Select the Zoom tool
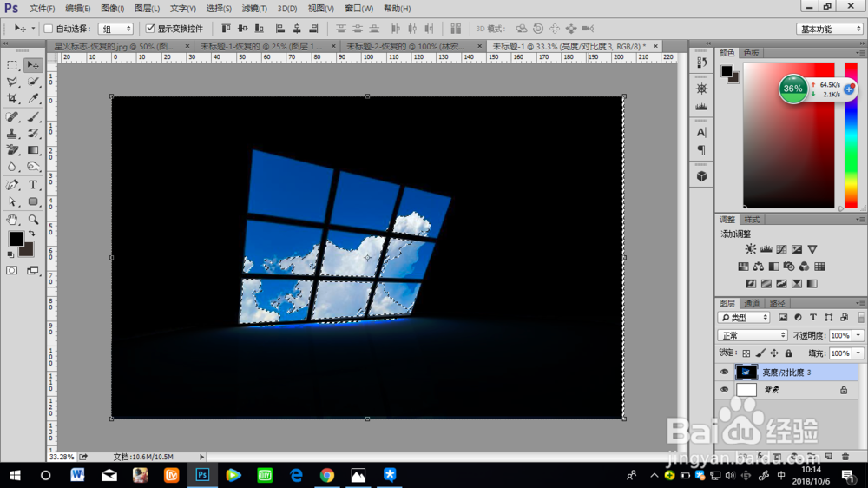Image resolution: width=868 pixels, height=488 pixels. coord(33,220)
